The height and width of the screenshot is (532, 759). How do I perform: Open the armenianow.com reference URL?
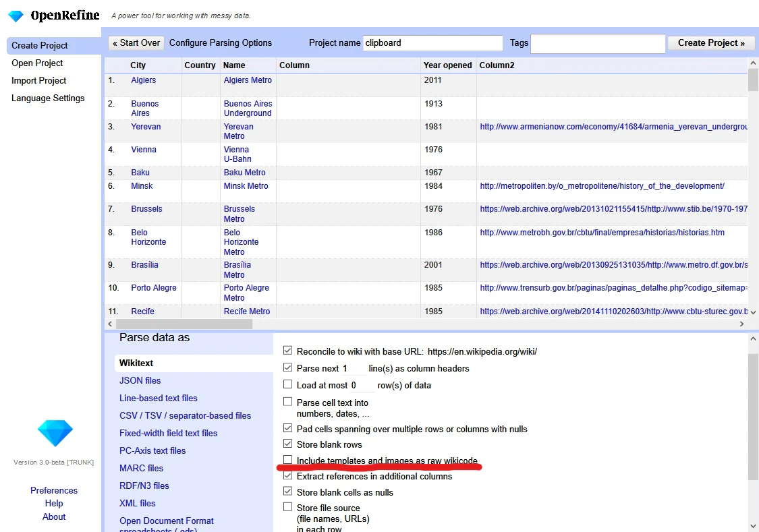(x=613, y=127)
